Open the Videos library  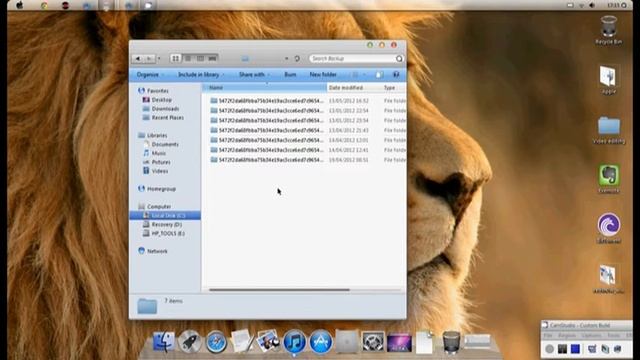coord(155,171)
